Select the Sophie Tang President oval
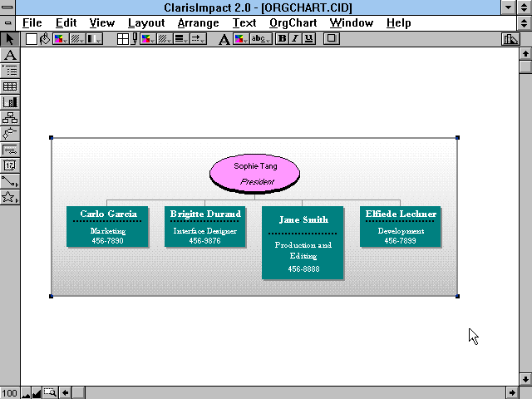Viewport: 532px width, 399px height. click(x=255, y=174)
